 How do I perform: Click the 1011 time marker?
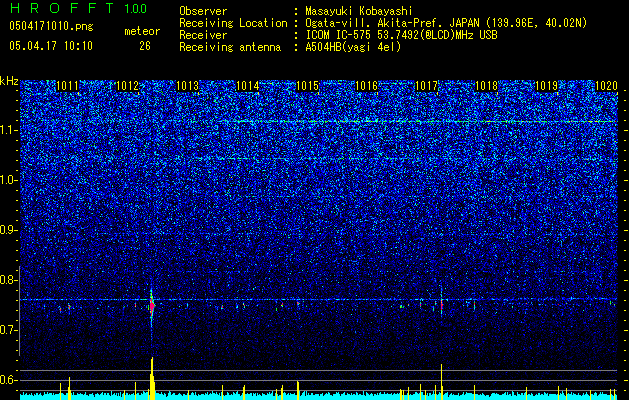(67, 86)
